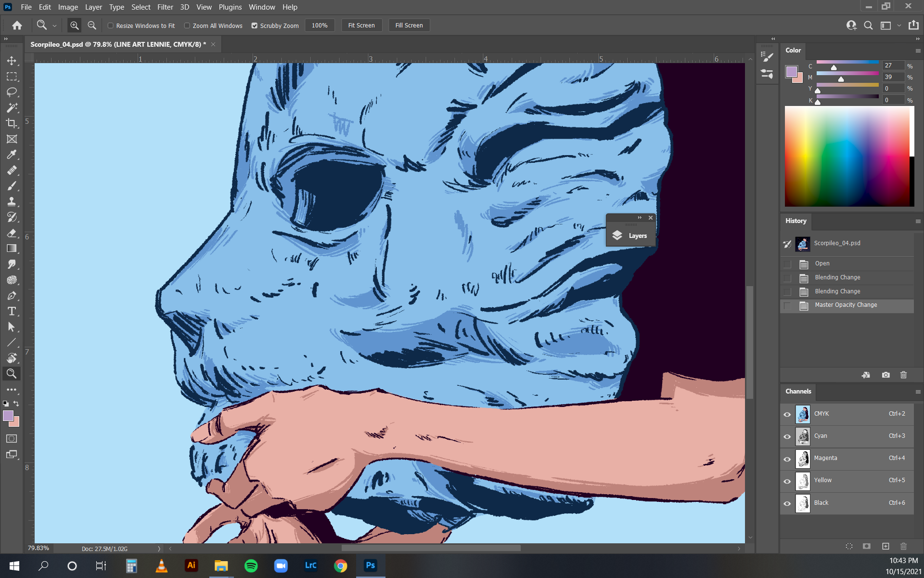Click the Fit Screen button

point(361,26)
